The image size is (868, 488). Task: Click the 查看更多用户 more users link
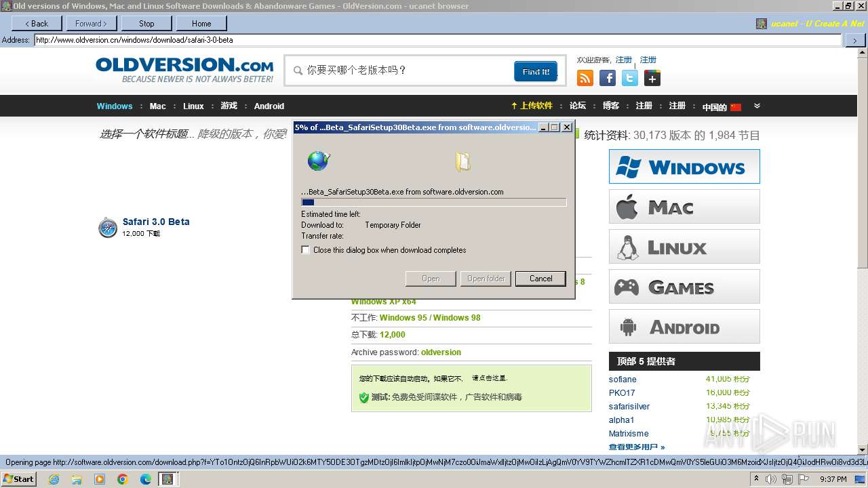[637, 447]
